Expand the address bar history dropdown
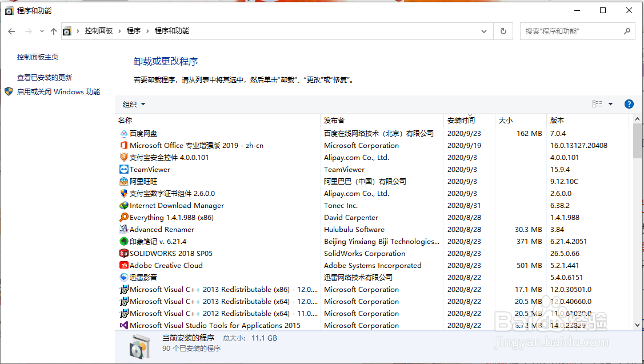Image resolution: width=644 pixels, height=364 pixels. click(484, 31)
